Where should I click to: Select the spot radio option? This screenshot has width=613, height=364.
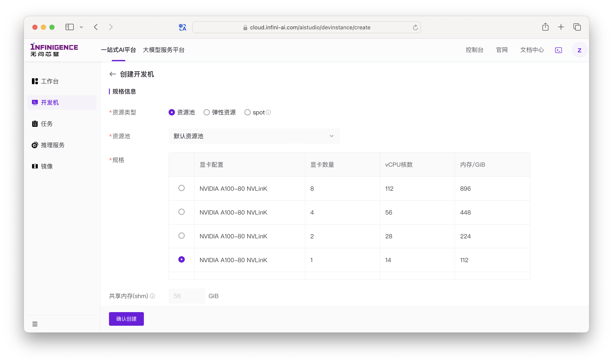point(247,112)
